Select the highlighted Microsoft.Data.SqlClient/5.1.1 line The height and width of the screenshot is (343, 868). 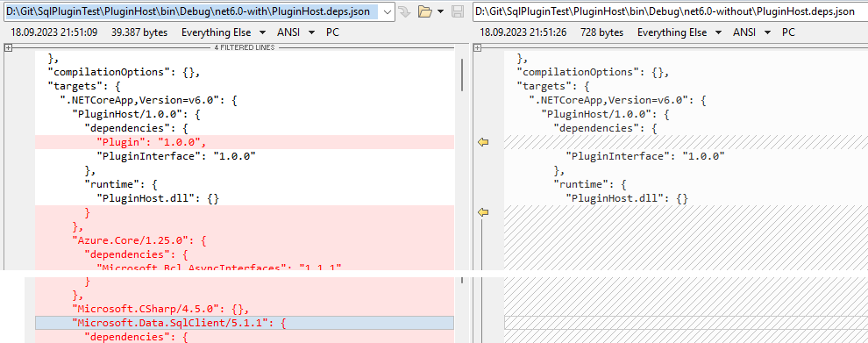244,323
